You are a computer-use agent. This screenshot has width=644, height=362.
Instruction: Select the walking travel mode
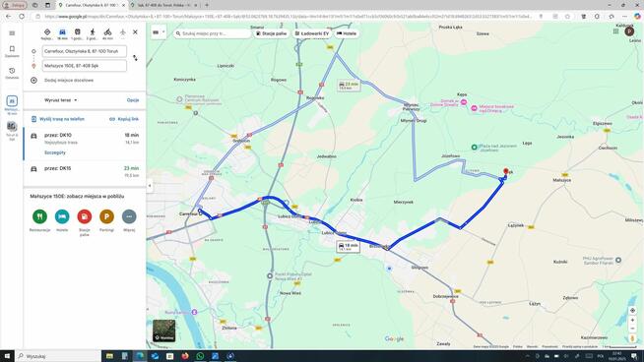pos(93,32)
